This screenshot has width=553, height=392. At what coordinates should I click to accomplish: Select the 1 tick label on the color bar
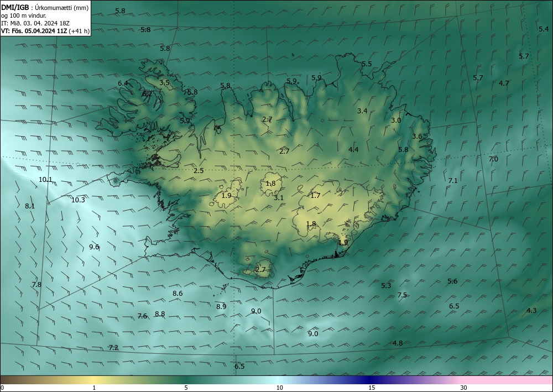[x=94, y=388]
